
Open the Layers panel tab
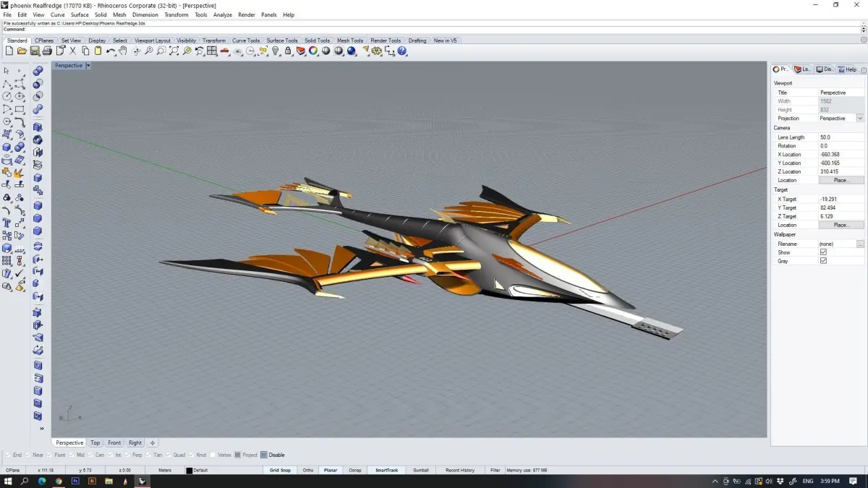coord(803,69)
